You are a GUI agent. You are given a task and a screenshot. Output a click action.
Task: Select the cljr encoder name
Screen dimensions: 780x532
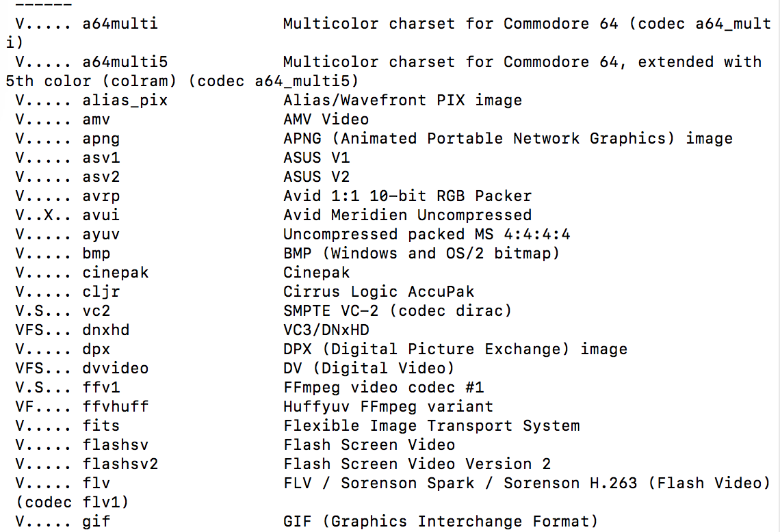[x=101, y=292]
